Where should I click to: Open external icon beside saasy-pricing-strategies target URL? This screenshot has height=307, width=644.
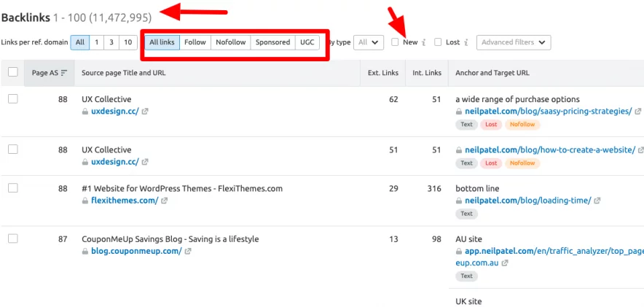pyautogui.click(x=638, y=112)
